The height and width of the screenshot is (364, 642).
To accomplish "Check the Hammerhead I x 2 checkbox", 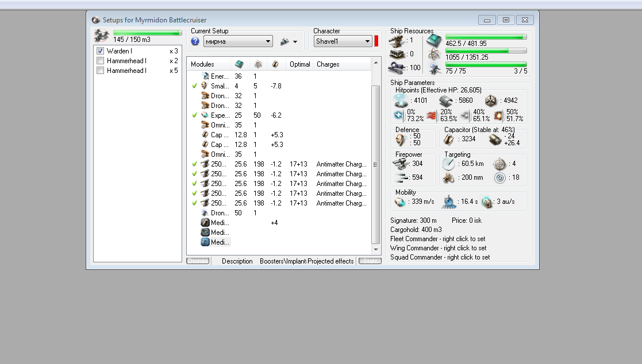I will click(101, 61).
